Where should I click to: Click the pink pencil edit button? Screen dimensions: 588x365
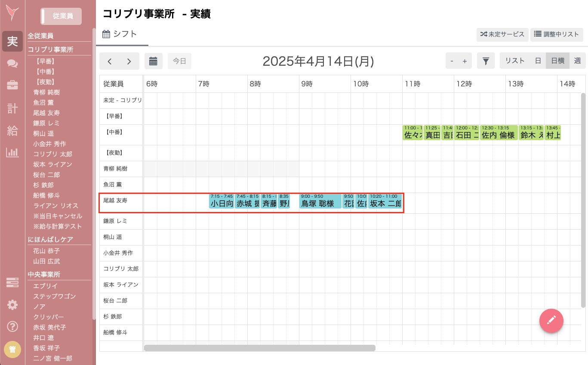[x=551, y=321]
